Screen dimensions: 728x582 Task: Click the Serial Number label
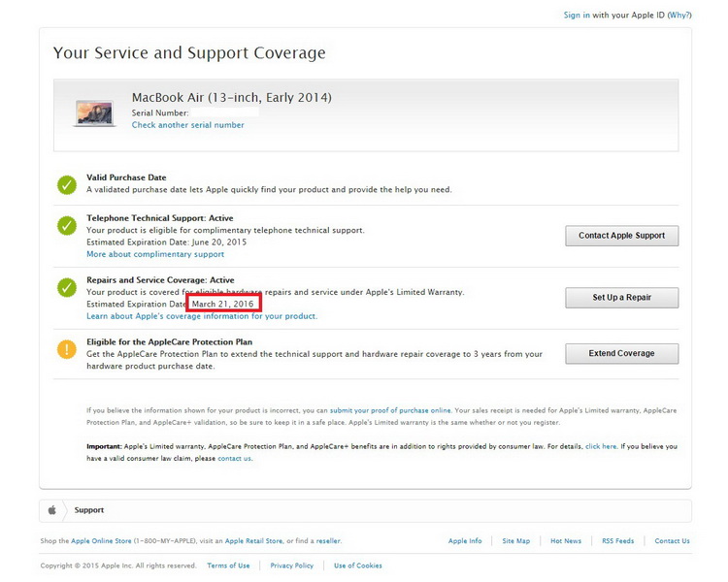pyautogui.click(x=160, y=113)
